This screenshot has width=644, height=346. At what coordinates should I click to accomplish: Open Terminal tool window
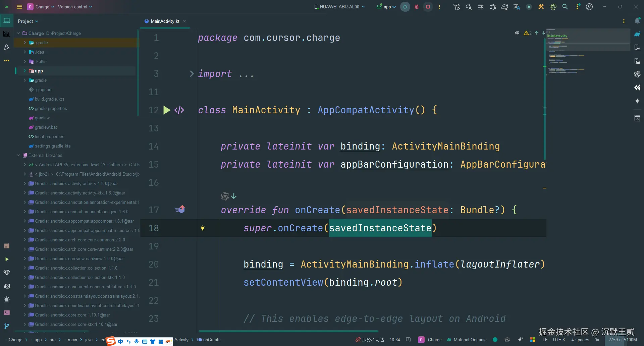pyautogui.click(x=7, y=312)
